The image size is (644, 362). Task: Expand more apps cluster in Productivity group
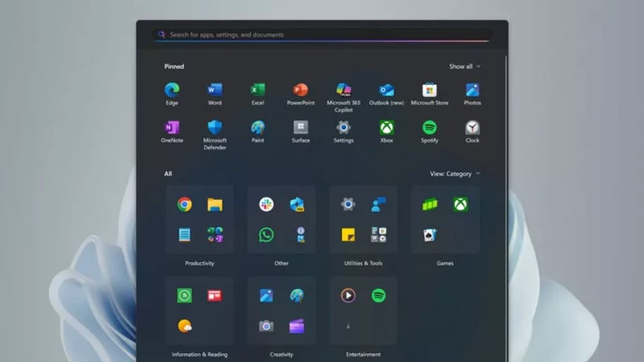[x=215, y=235]
